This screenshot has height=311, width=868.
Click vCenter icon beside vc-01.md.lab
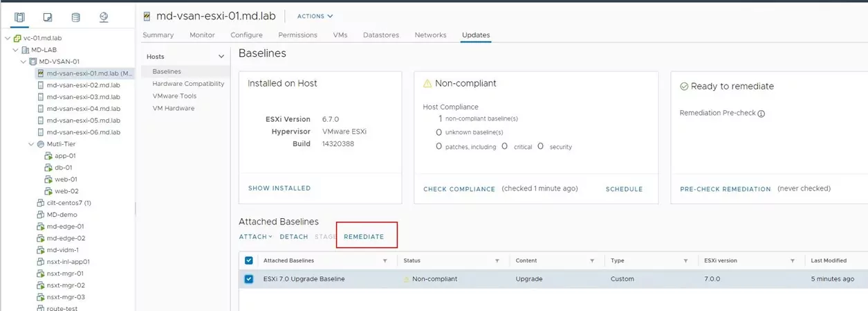click(x=17, y=38)
